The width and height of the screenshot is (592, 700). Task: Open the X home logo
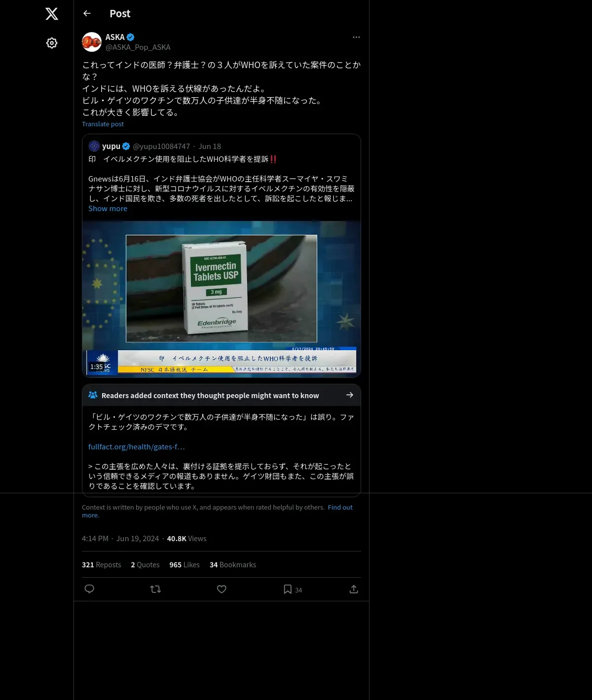[x=52, y=14]
